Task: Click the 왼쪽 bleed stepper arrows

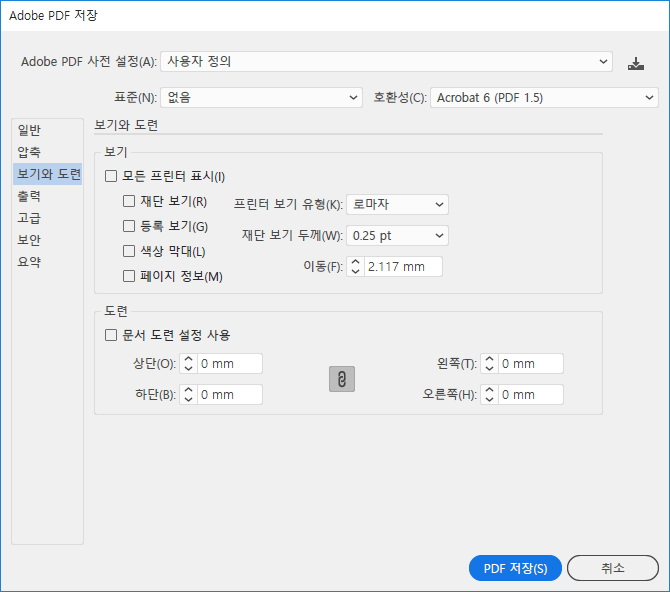Action: (x=489, y=363)
